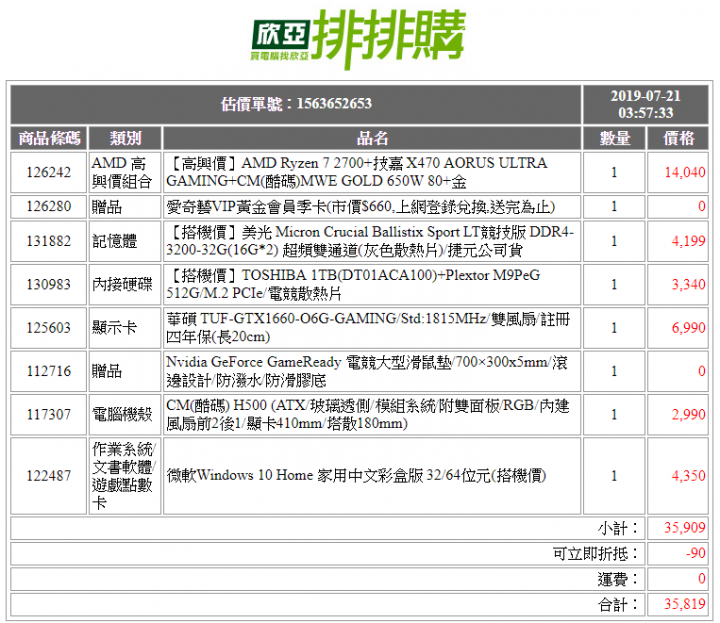Click the price 3,340
Screen dimensions: 720x623
tap(688, 285)
